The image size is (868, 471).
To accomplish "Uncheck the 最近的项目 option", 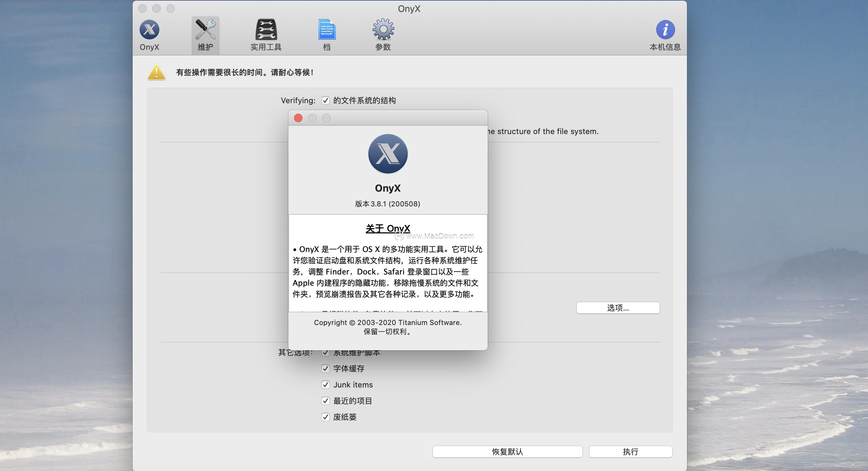I will (326, 401).
